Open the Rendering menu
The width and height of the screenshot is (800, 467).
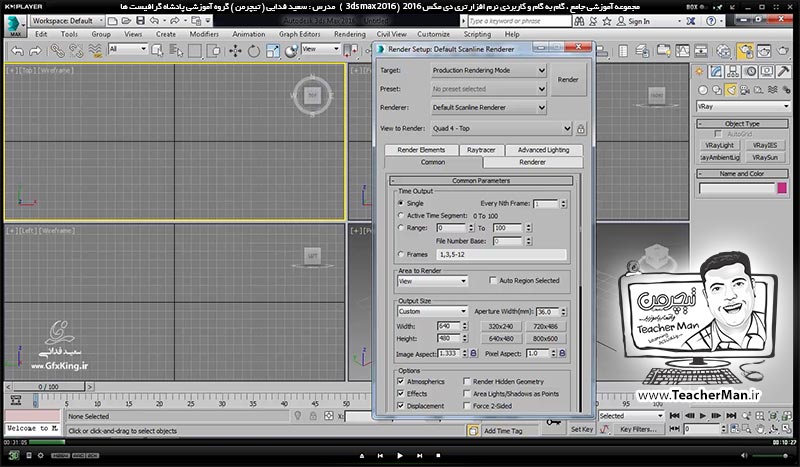(x=349, y=34)
